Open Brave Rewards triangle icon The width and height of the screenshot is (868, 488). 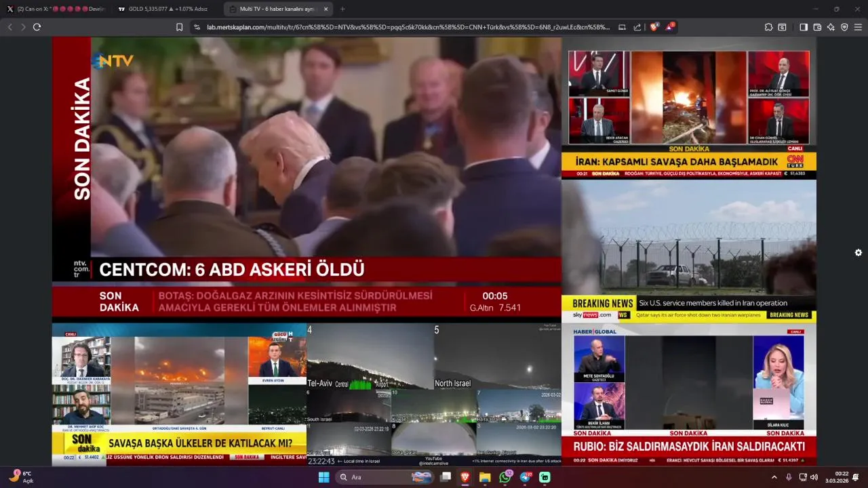[669, 27]
